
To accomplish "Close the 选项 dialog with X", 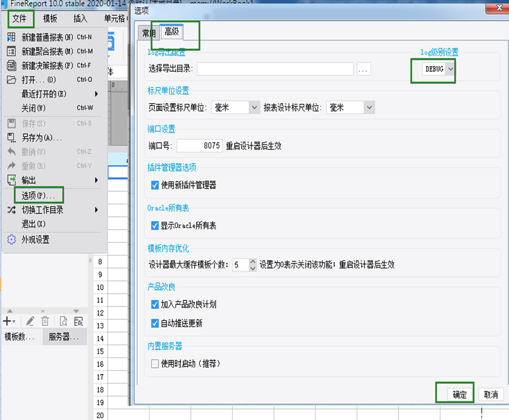I will 499,8.
